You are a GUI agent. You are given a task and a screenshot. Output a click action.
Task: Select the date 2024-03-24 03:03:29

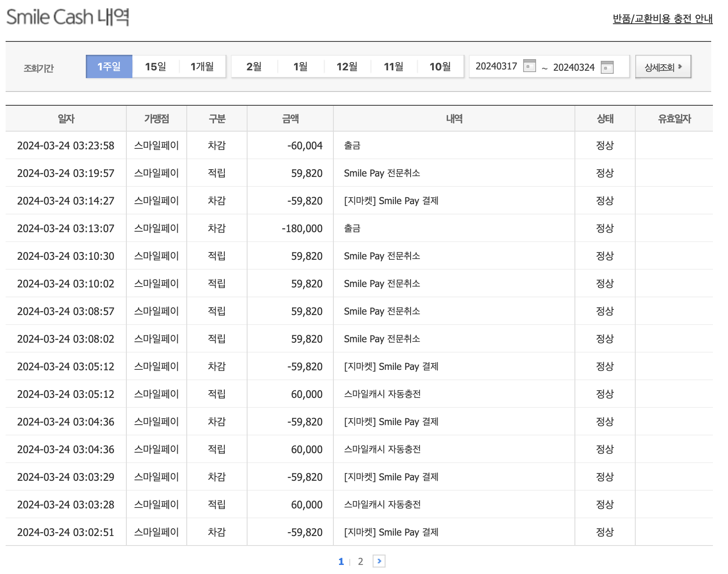click(66, 477)
